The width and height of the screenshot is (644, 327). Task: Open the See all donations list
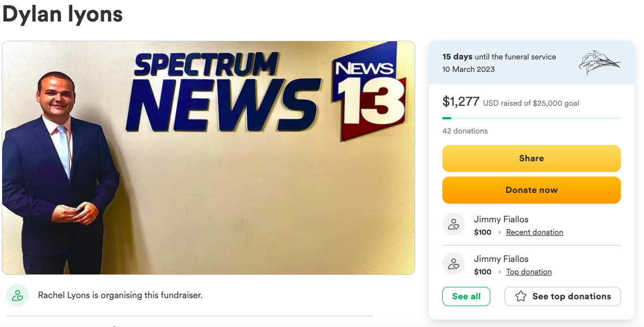tap(466, 296)
